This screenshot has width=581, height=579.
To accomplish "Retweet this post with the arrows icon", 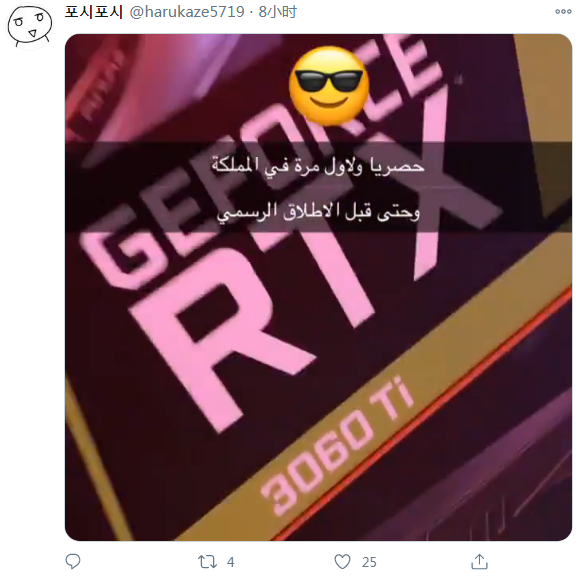I will click(207, 562).
